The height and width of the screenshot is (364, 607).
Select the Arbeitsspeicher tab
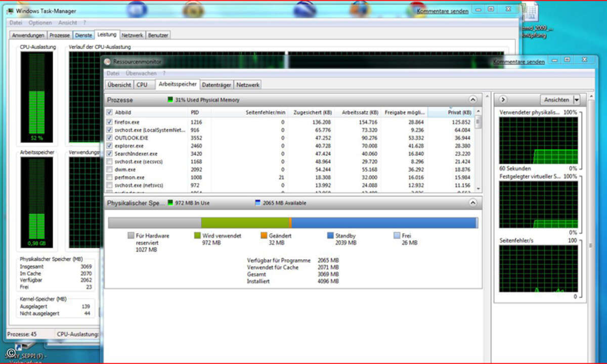click(x=177, y=84)
